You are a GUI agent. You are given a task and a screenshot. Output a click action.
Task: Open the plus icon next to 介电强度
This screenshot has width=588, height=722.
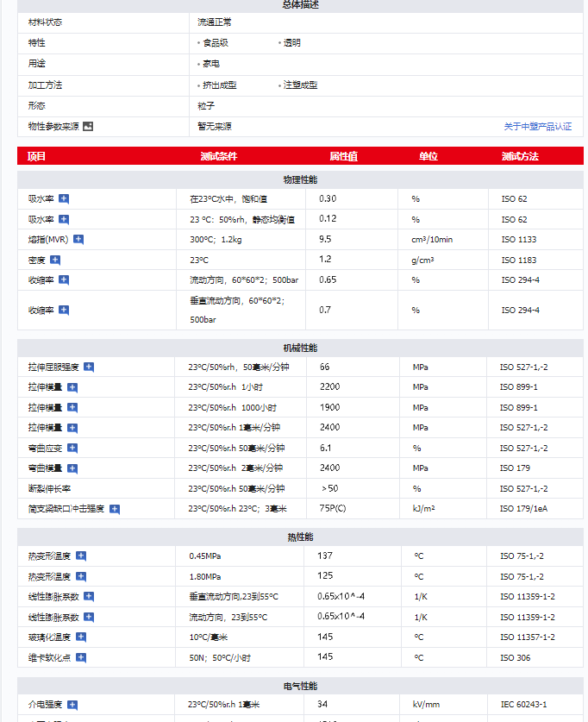coord(72,705)
